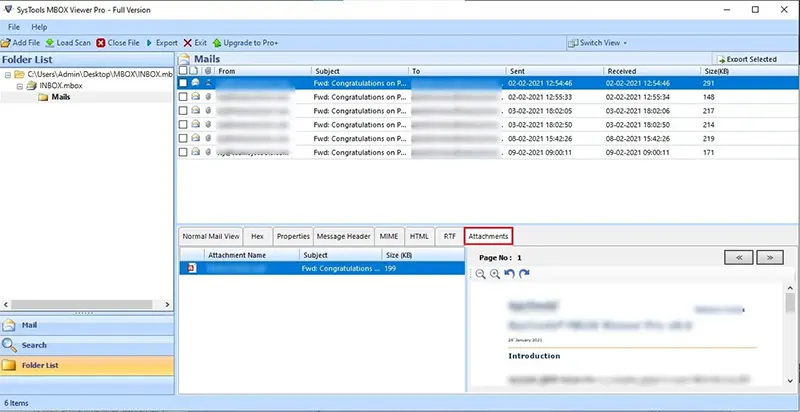Click the Close File toolbar icon
The image size is (800, 412).
click(x=100, y=43)
